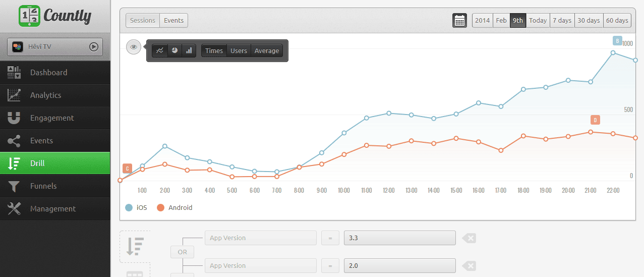Open App Version dropdown for value 3.3
This screenshot has width=644, height=277.
[x=261, y=238]
